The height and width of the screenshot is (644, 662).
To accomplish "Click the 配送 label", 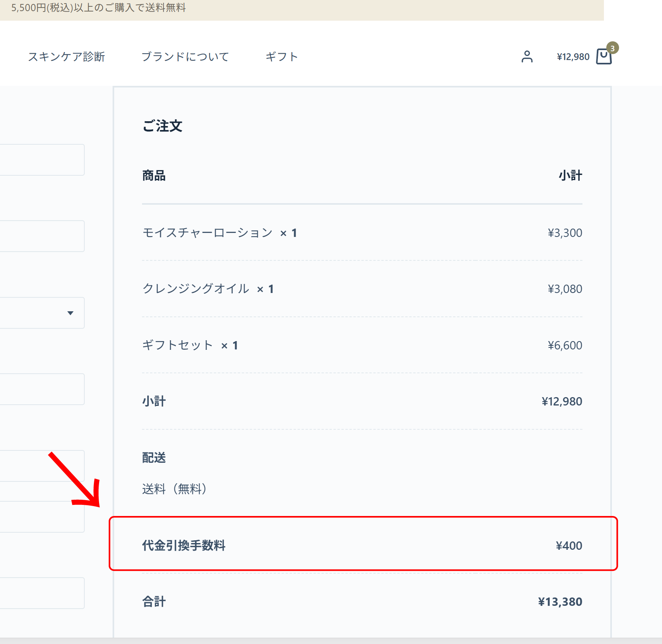I will [x=154, y=458].
